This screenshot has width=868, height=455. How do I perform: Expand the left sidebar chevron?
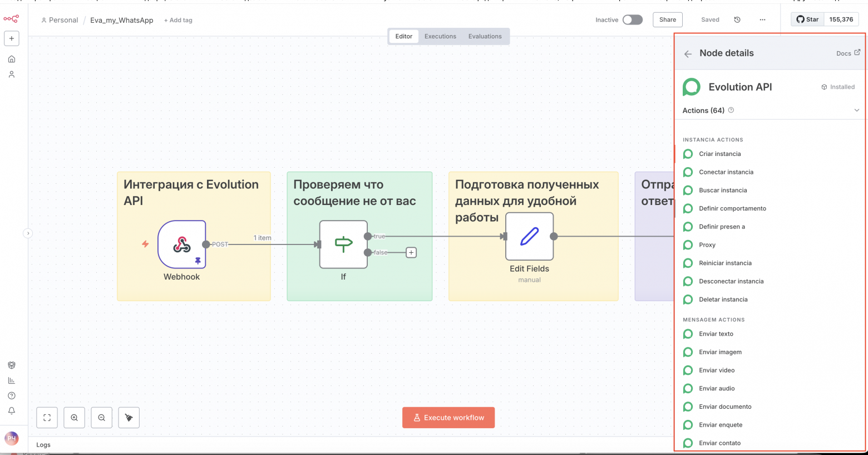pos(28,233)
